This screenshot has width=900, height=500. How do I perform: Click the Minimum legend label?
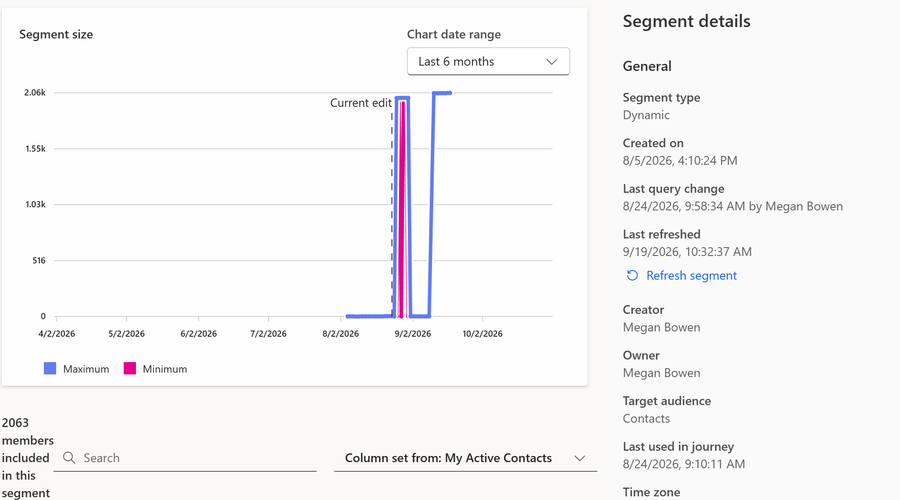point(165,369)
